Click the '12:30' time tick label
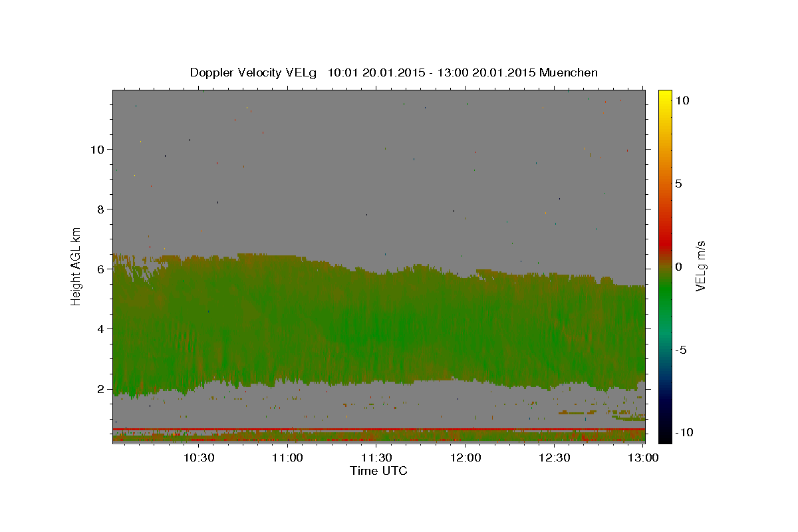The image size is (798, 532). 554,458
